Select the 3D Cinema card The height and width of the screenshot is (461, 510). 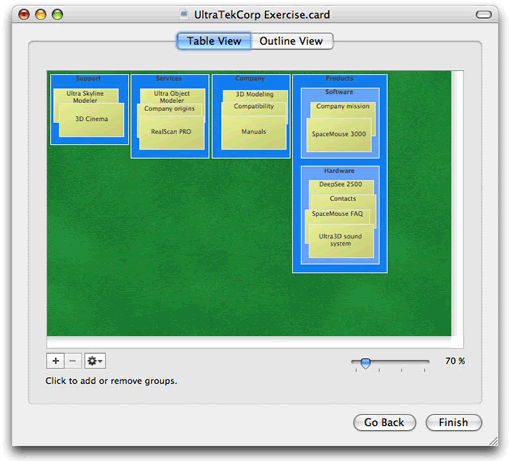(91, 120)
